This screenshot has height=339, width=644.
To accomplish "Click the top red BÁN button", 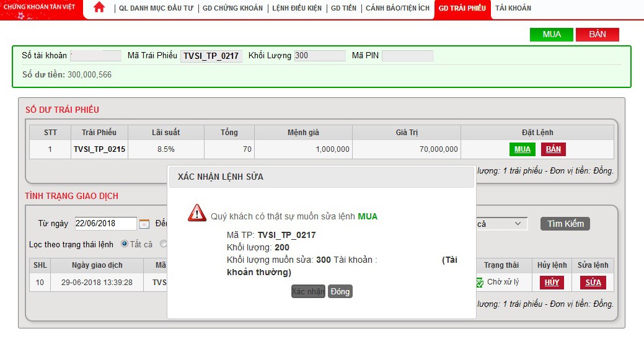I will point(597,35).
